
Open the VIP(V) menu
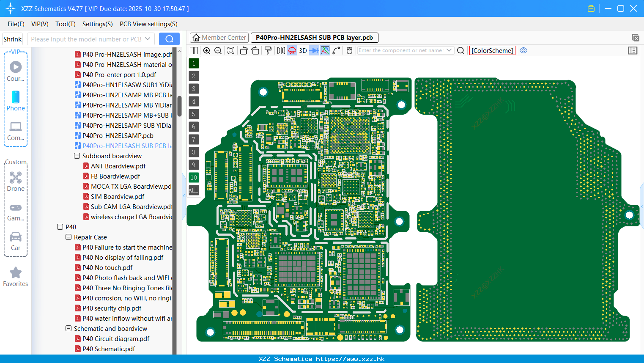40,24
